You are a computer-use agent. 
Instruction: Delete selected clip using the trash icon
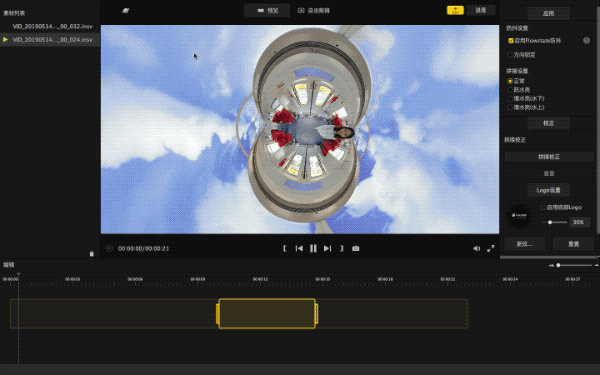click(x=91, y=254)
